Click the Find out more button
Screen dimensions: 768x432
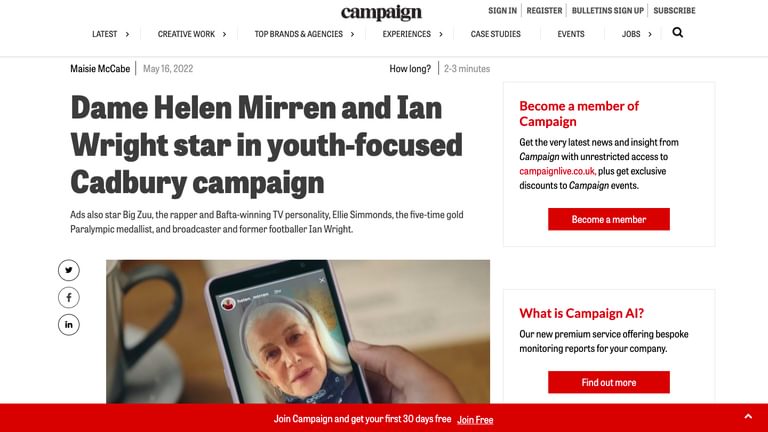point(609,383)
